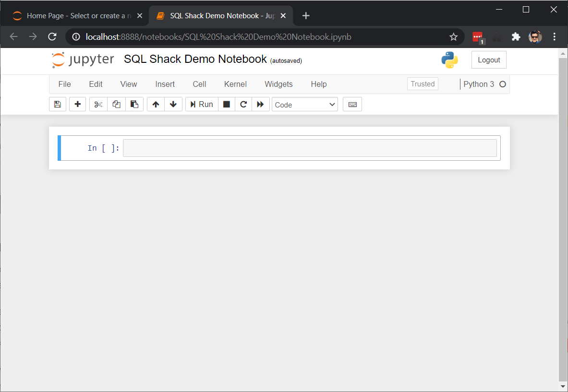Open the Help menu

[319, 84]
